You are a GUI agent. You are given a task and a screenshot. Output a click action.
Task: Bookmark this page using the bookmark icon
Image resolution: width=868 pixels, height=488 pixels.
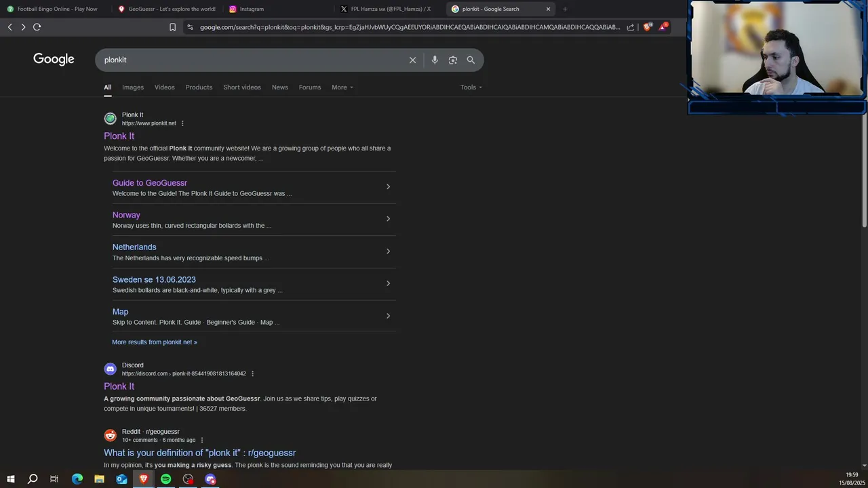(x=172, y=27)
